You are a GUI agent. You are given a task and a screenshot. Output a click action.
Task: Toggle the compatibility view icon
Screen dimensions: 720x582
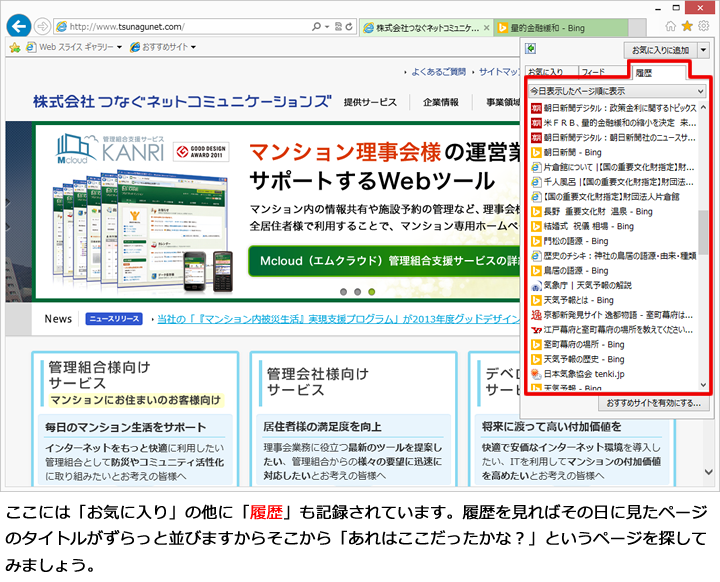(x=338, y=27)
